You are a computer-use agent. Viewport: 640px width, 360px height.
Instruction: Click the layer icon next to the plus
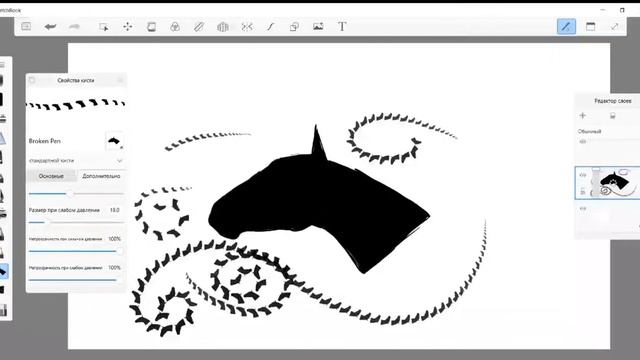(x=613, y=116)
